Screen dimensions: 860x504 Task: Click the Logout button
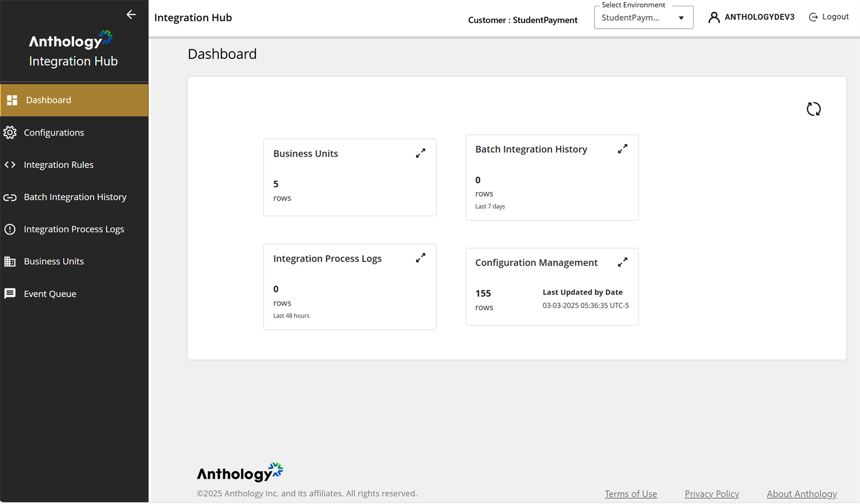click(x=828, y=17)
